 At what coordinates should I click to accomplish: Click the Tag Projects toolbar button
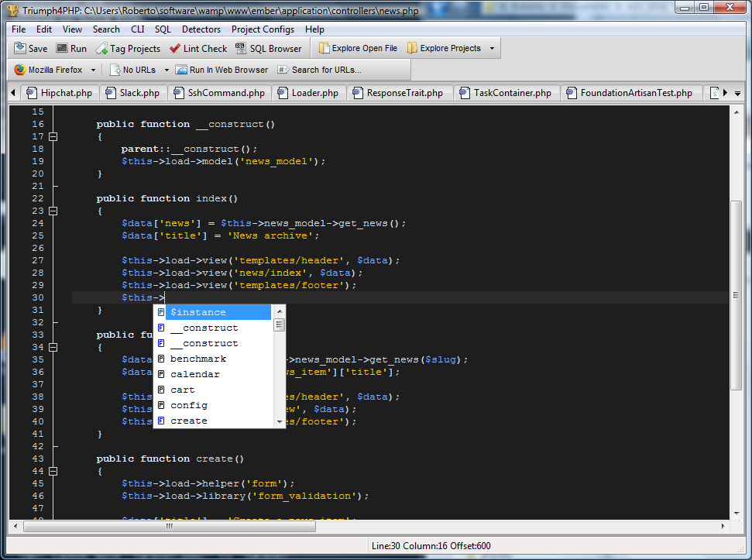tap(128, 49)
